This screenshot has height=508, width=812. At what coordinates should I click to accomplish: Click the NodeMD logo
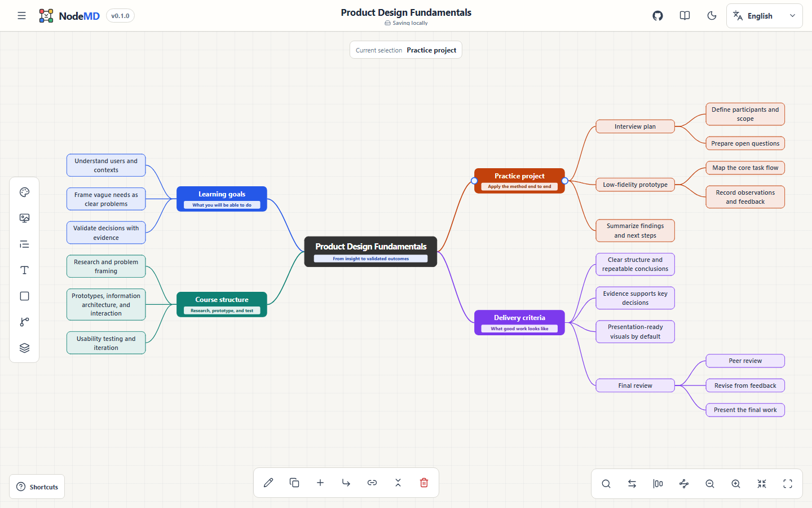pyautogui.click(x=69, y=16)
